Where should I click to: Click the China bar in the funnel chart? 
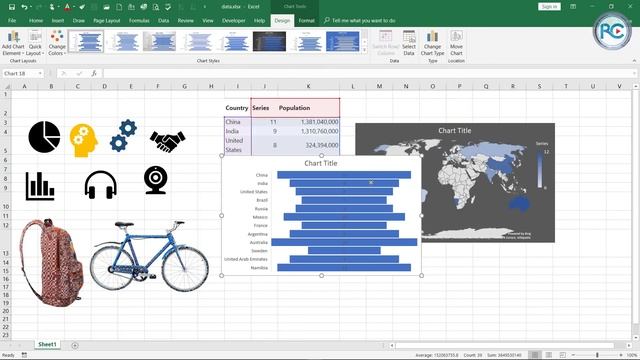[x=344, y=175]
